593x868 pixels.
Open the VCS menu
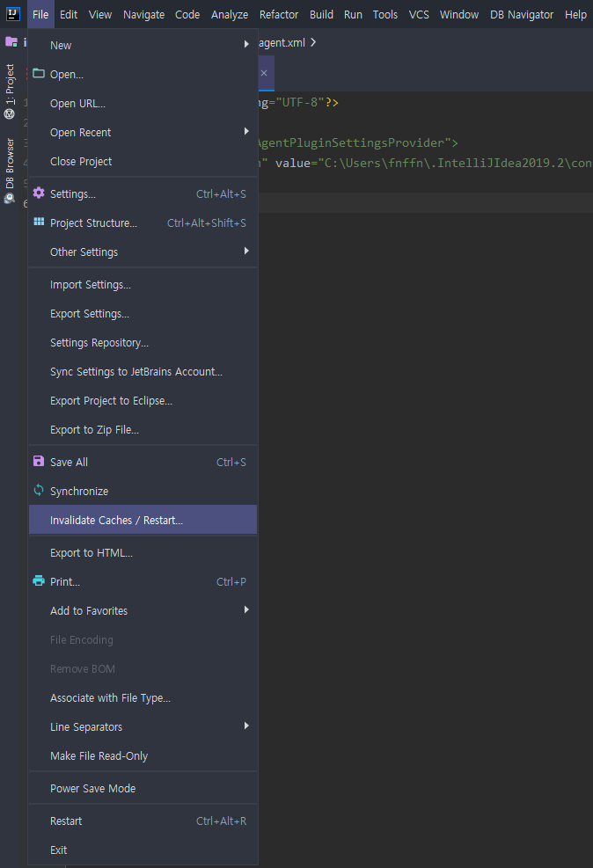(419, 14)
